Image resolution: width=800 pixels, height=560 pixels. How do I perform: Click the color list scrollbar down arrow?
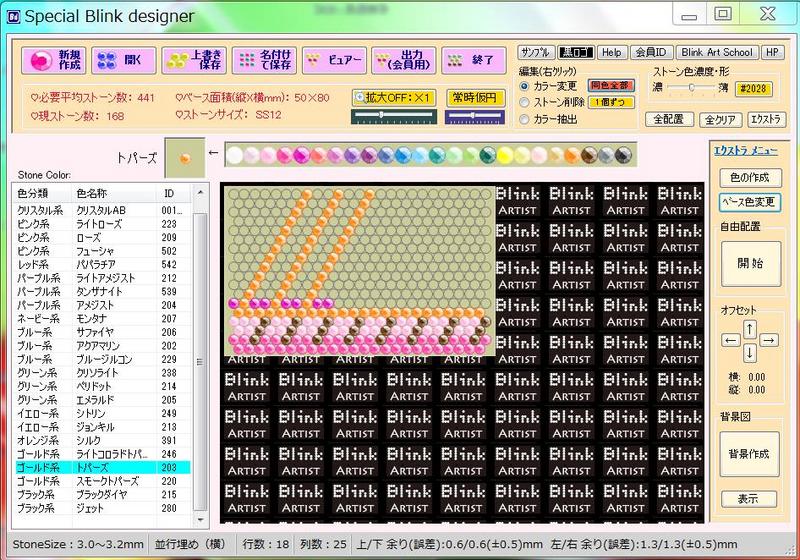tap(201, 520)
